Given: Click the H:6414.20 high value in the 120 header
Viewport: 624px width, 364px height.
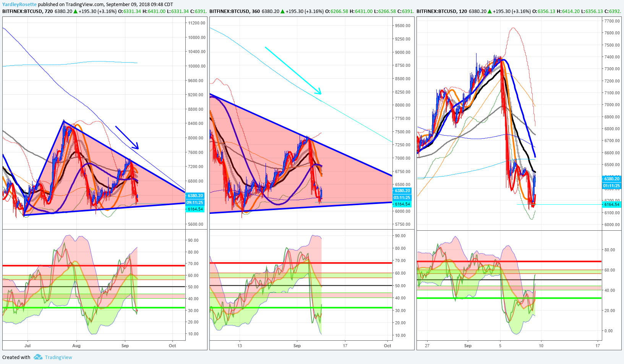Looking at the screenshot, I should [x=568, y=11].
